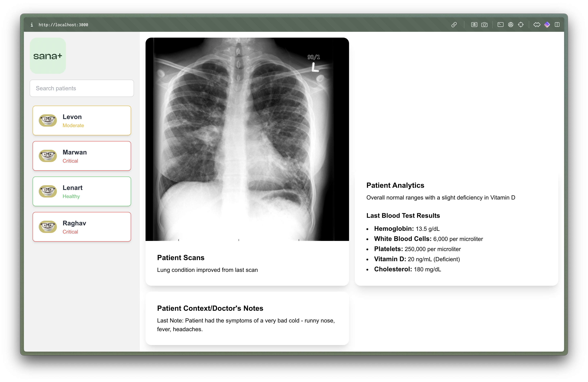
Task: Click the transparent background image icon
Action: [x=474, y=25]
